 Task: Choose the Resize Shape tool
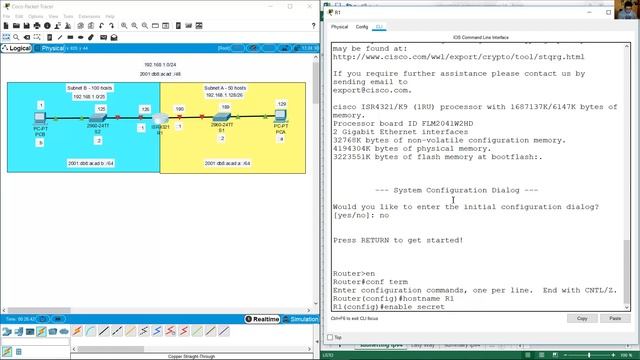[x=37, y=37]
